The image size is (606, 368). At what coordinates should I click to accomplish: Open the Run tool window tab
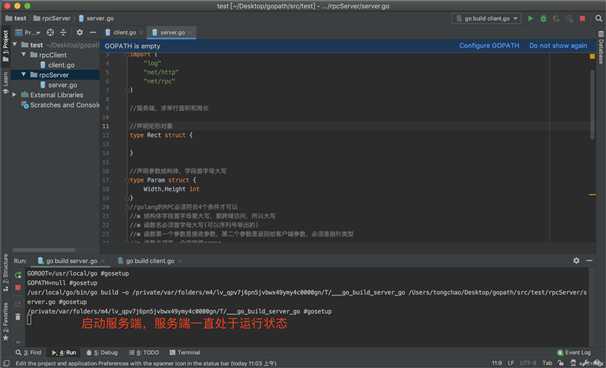(64, 353)
